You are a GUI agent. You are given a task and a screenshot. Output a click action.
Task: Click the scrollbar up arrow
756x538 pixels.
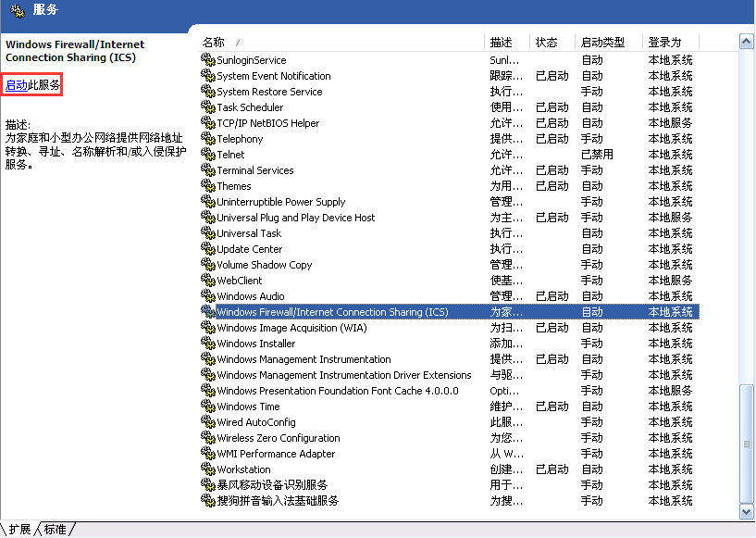pyautogui.click(x=747, y=42)
